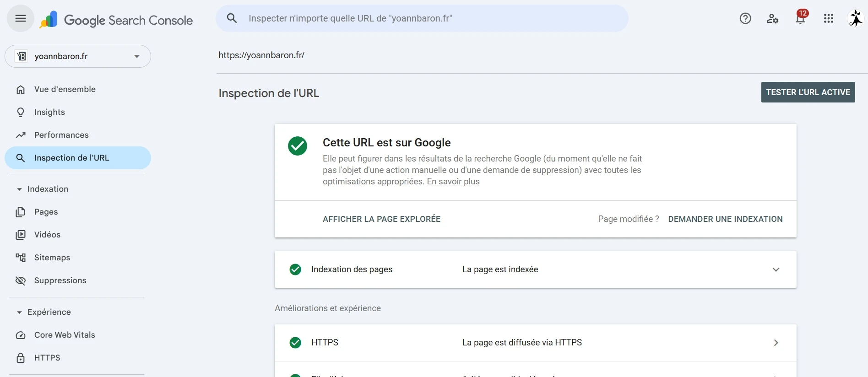Open notifications bell with 12 alerts
Image resolution: width=868 pixels, height=377 pixels.
pos(801,18)
